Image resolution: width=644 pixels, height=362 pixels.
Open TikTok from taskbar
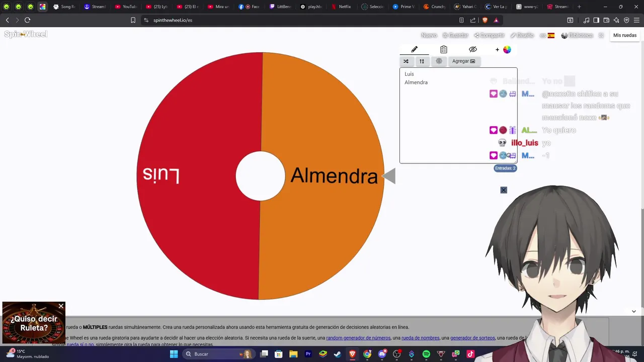(x=470, y=354)
